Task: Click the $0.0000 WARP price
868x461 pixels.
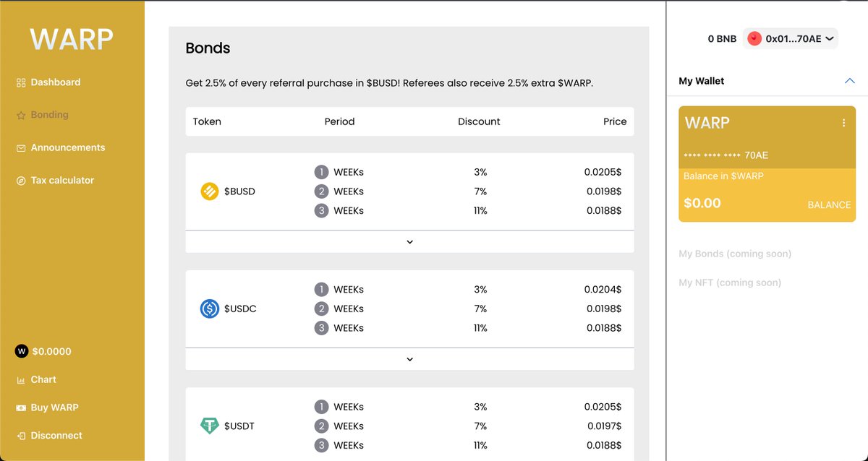Action: pos(52,351)
